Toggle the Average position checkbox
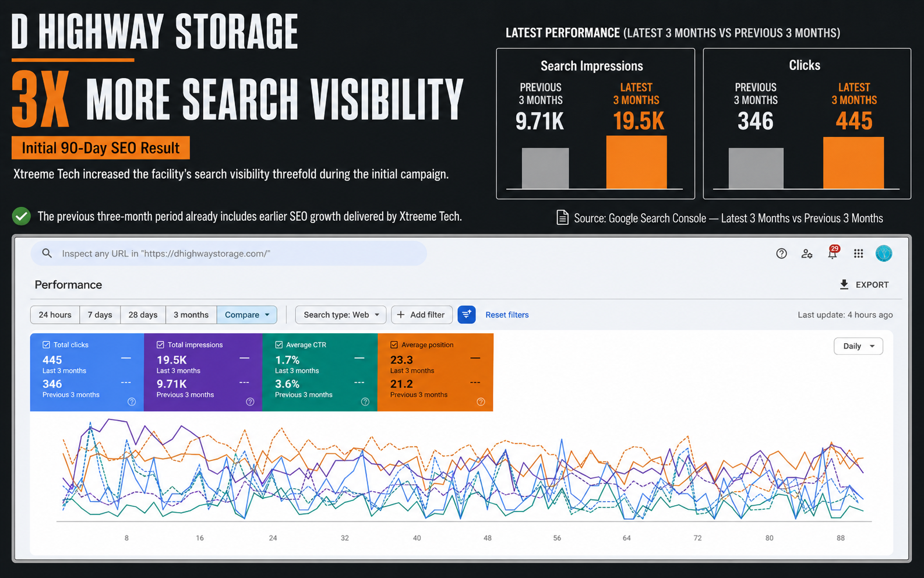Viewport: 924px width, 578px height. click(394, 345)
